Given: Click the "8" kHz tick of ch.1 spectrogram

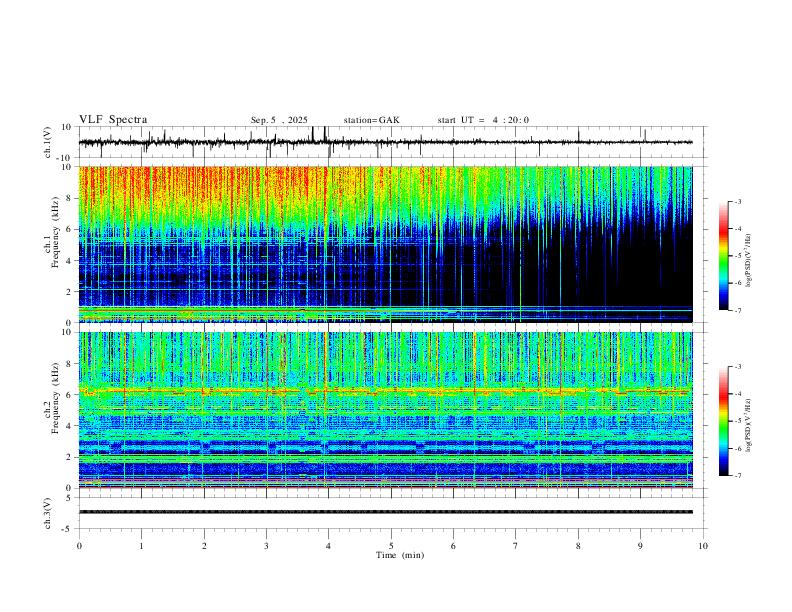Looking at the screenshot, I should point(69,198).
